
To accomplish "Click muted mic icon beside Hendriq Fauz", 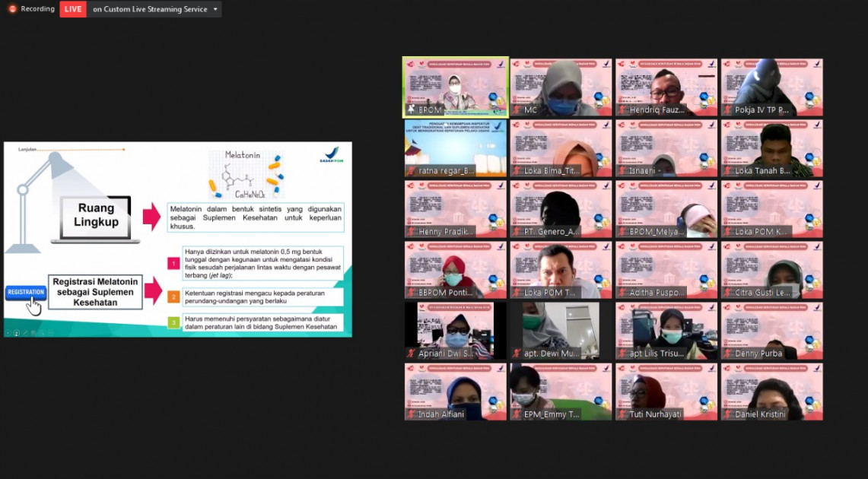I will pyautogui.click(x=623, y=110).
